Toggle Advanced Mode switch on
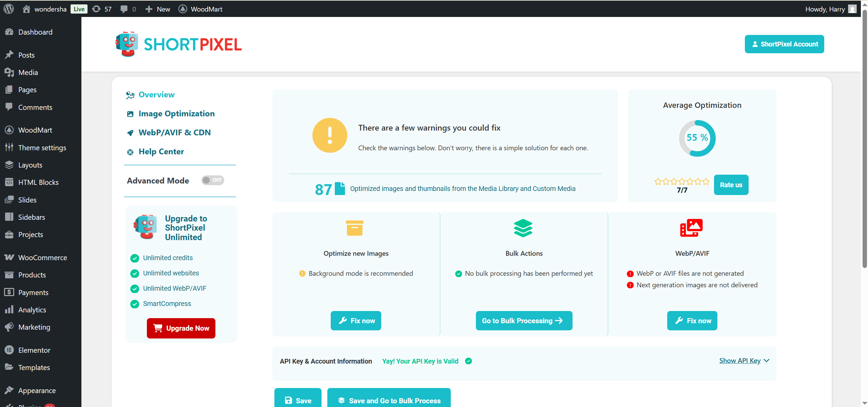 [213, 180]
